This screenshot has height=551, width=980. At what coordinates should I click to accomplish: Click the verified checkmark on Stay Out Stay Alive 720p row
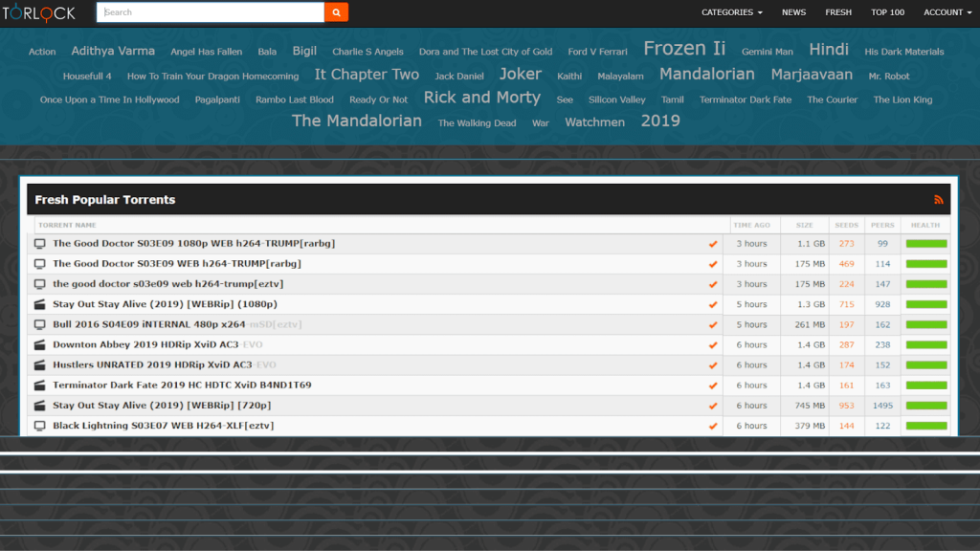tap(712, 406)
